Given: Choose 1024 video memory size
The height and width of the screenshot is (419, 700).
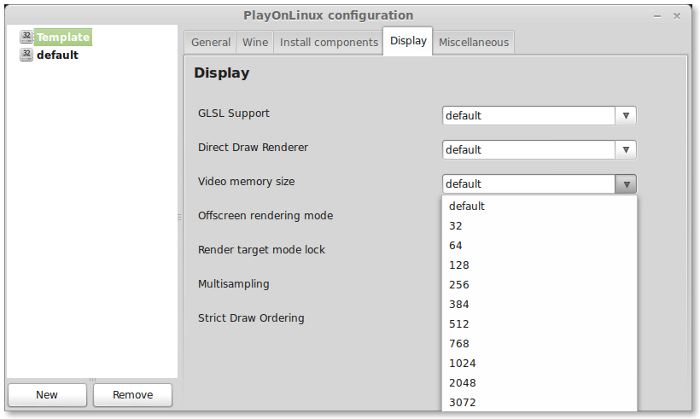Looking at the screenshot, I should click(x=539, y=363).
